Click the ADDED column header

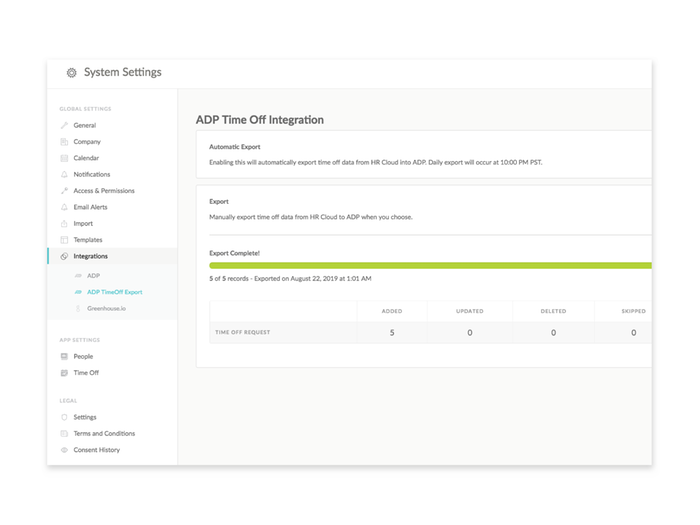click(x=392, y=311)
